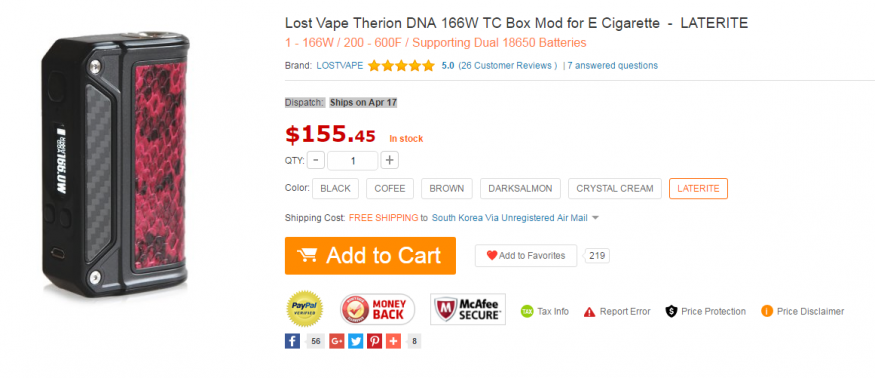
Task: Add to Cart
Action: click(371, 256)
